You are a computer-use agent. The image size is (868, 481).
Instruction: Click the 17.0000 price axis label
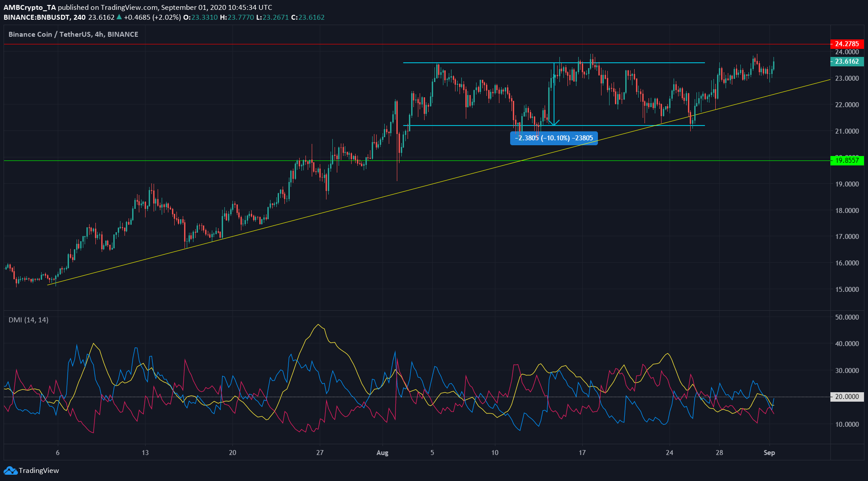pyautogui.click(x=847, y=237)
